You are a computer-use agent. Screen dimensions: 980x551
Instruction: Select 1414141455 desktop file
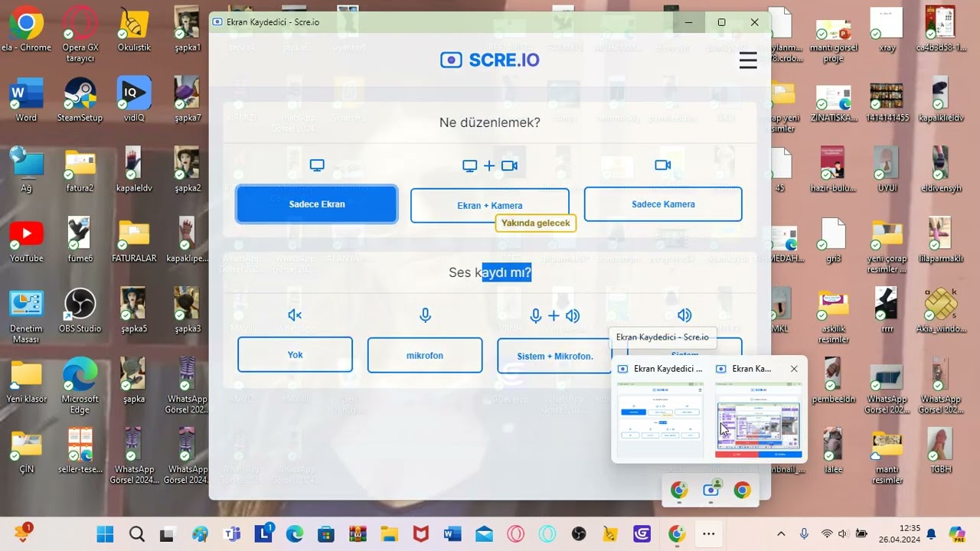(887, 100)
